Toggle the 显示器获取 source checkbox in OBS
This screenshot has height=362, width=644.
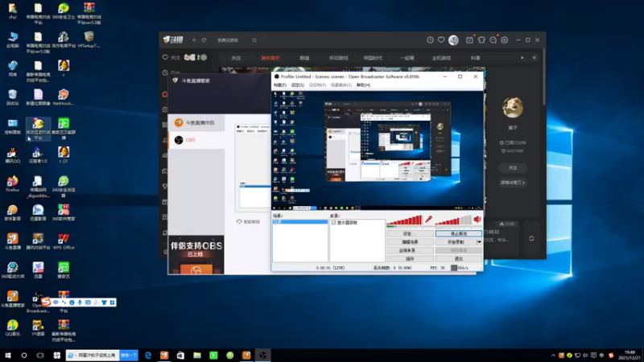(x=334, y=223)
